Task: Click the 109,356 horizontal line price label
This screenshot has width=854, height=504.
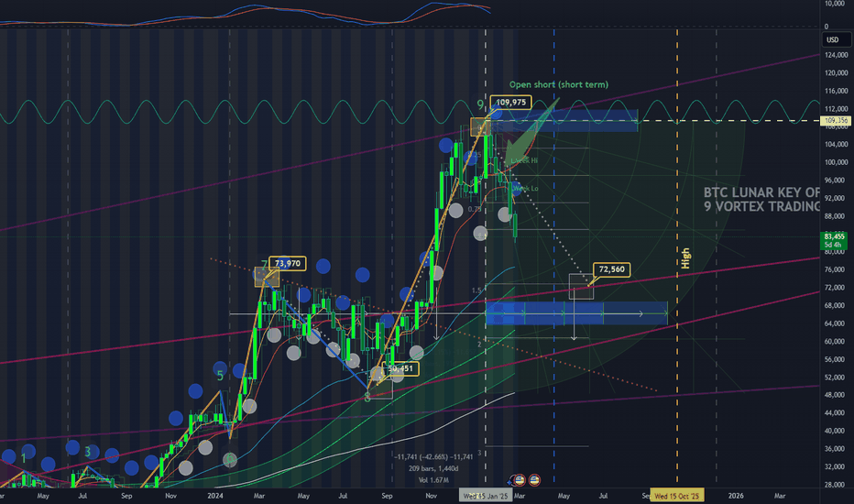Action: (x=836, y=120)
